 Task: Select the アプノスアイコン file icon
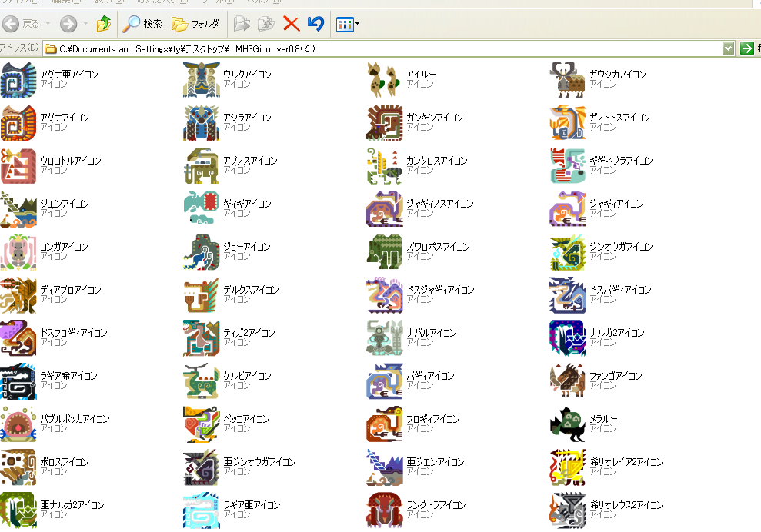click(x=202, y=166)
